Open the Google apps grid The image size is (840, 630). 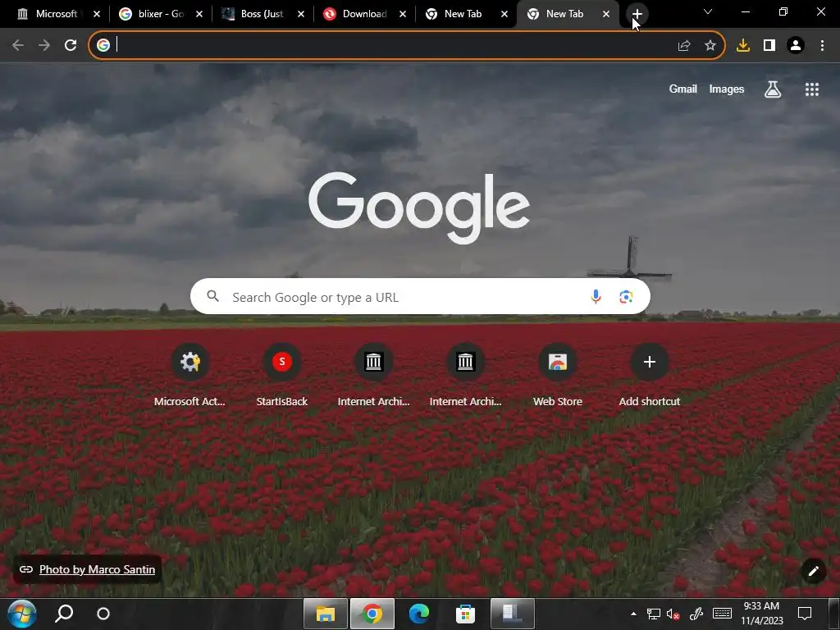tap(812, 89)
